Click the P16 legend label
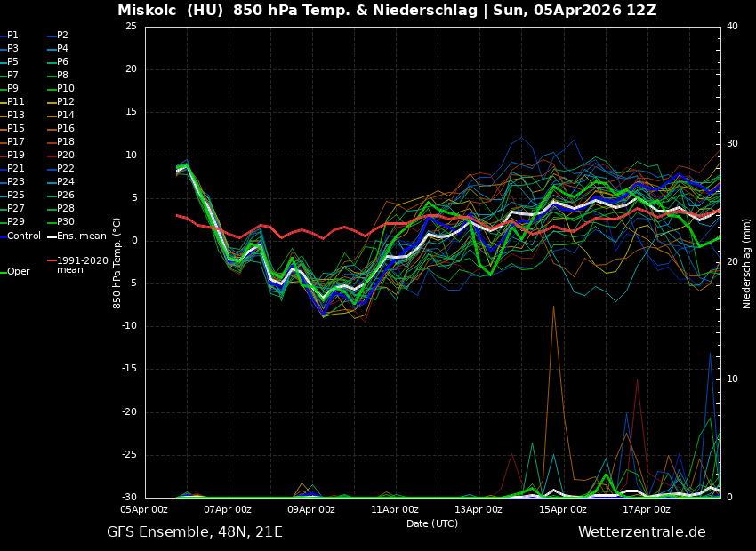The height and width of the screenshot is (551, 756). 66,129
